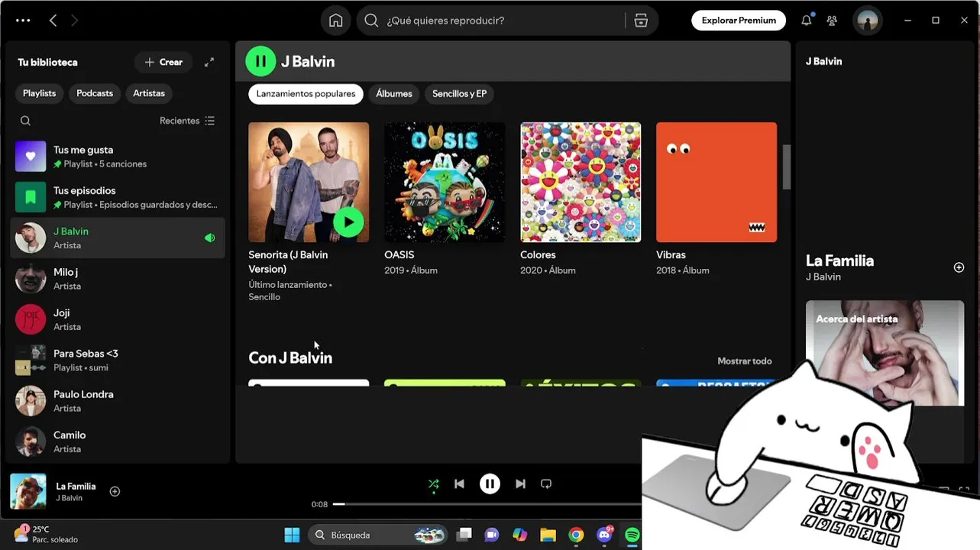Select the Álbumes tab

point(394,94)
